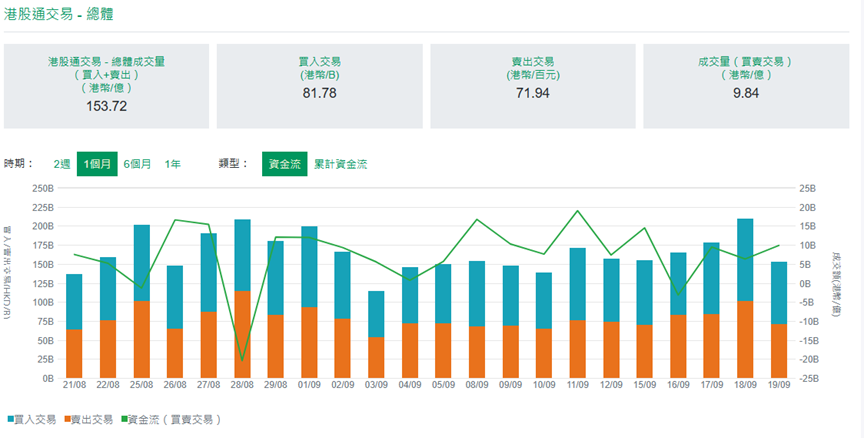This screenshot has width=864, height=438.
Task: Select the 資金流 chart type
Action: pos(283,164)
